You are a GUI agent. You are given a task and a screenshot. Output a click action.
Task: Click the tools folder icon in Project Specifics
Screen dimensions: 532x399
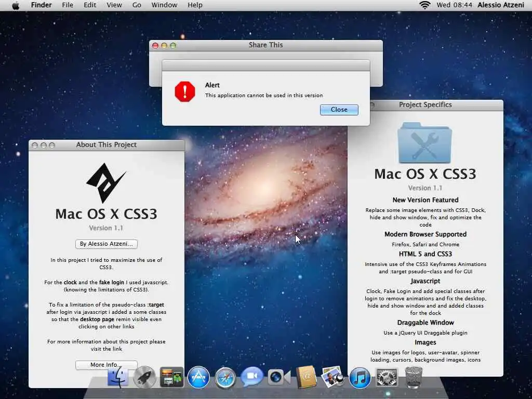coord(425,143)
